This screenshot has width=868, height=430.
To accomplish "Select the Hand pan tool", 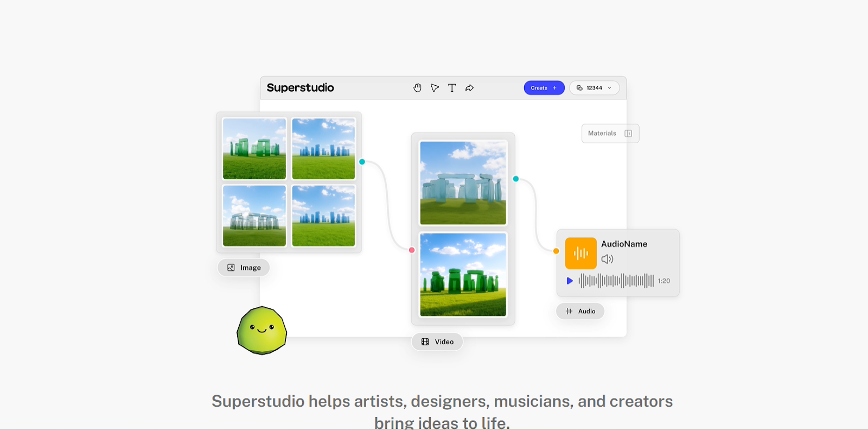I will pyautogui.click(x=417, y=88).
